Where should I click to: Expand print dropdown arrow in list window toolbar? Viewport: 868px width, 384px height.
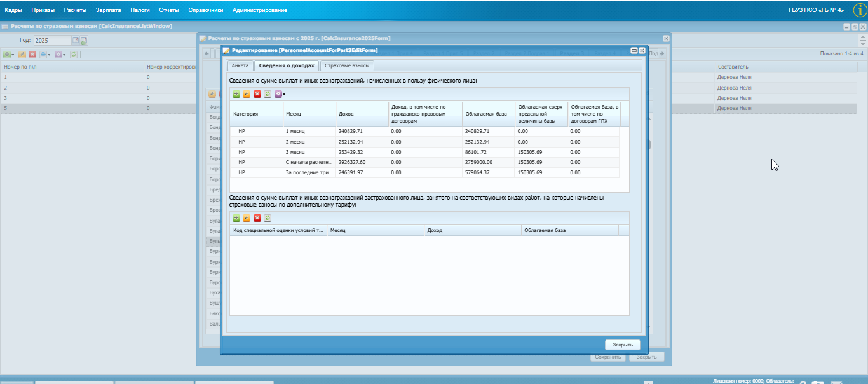(x=48, y=55)
